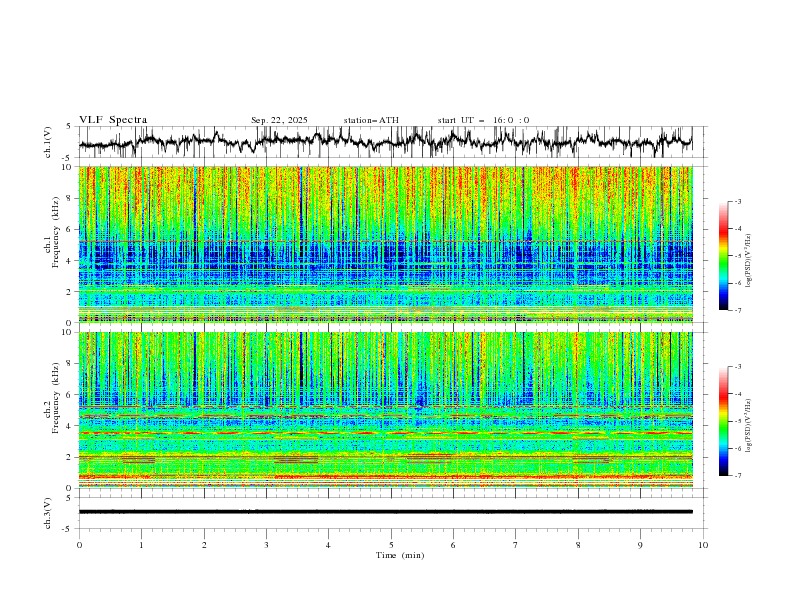Click time axis tick label "3"
Viewport: 792px width, 612px height.
[x=266, y=545]
